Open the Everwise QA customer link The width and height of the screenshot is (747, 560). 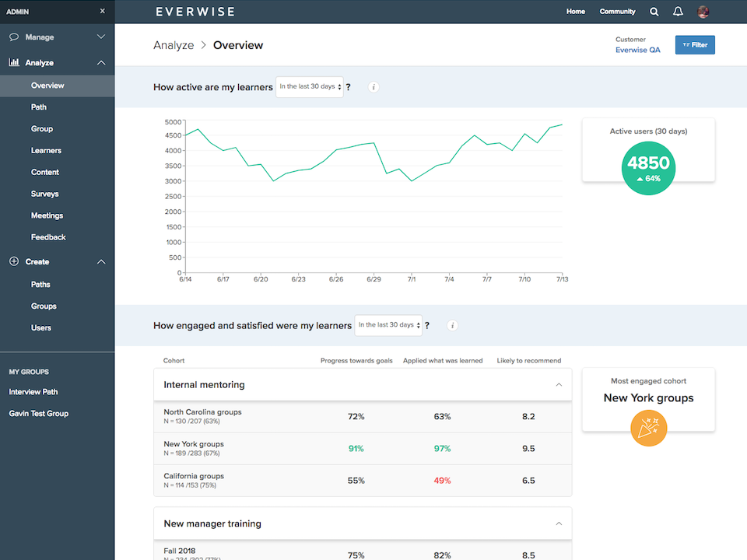click(x=637, y=49)
